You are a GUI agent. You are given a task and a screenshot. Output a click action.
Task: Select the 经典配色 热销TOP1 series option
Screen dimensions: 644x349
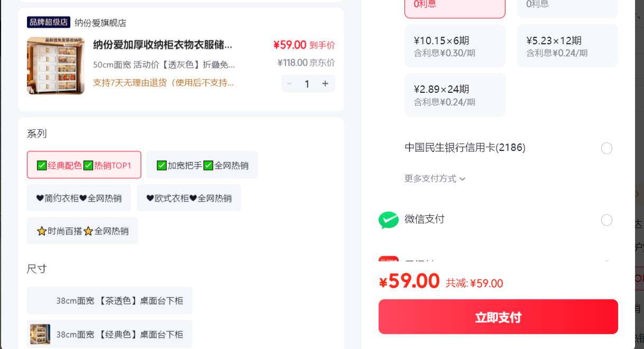pyautogui.click(x=84, y=165)
